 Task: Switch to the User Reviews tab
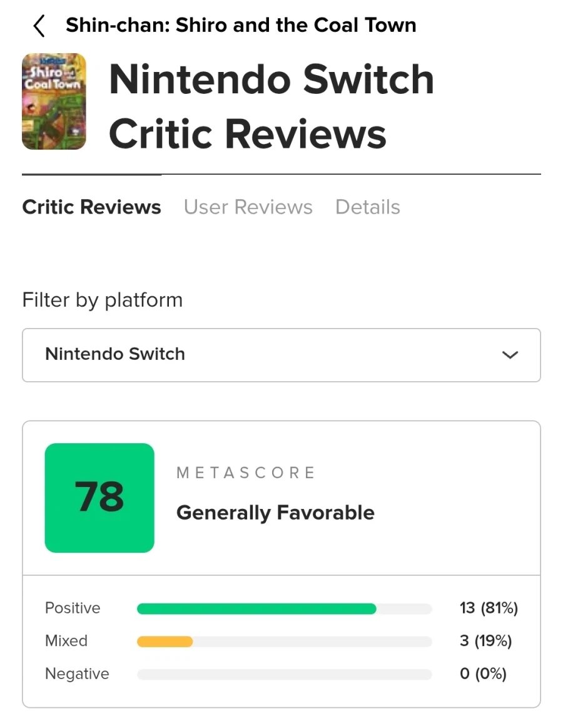pos(248,207)
